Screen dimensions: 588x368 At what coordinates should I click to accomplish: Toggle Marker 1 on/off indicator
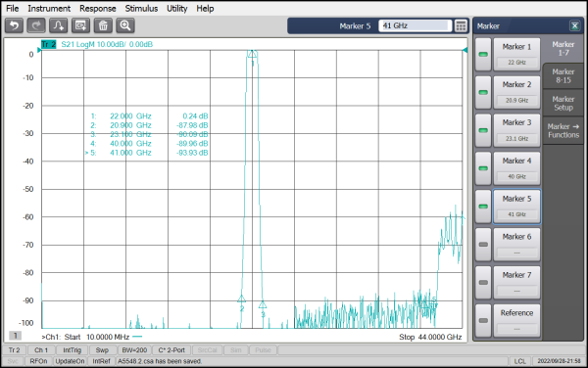(x=483, y=55)
